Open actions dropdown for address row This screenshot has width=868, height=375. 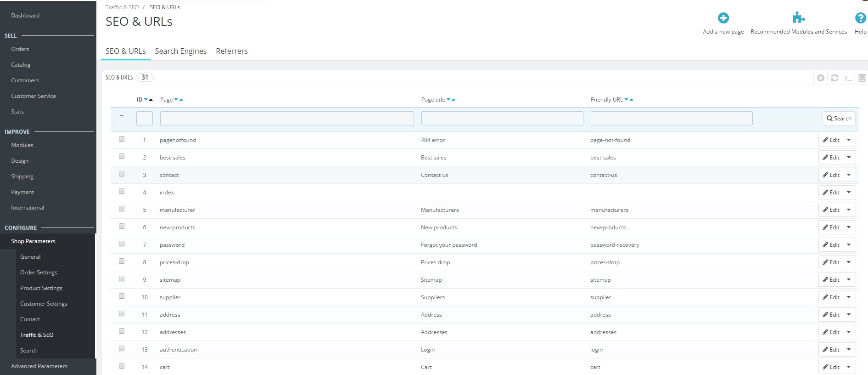point(849,315)
